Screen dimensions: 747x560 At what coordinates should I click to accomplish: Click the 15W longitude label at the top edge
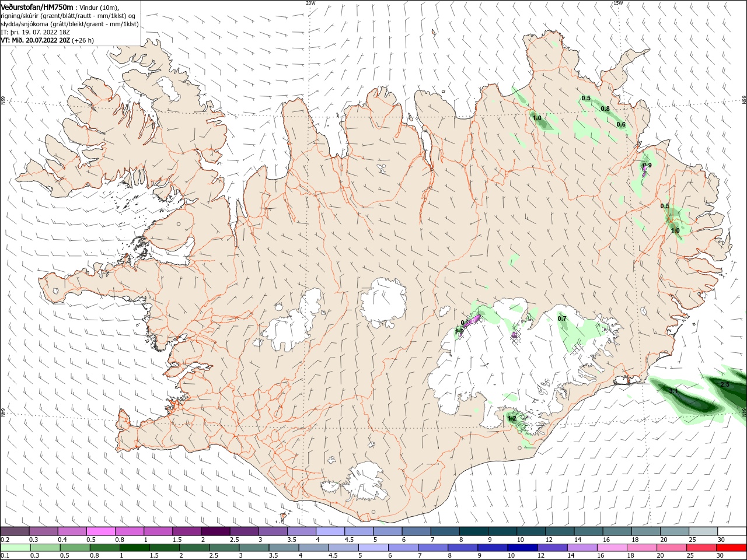(618, 3)
